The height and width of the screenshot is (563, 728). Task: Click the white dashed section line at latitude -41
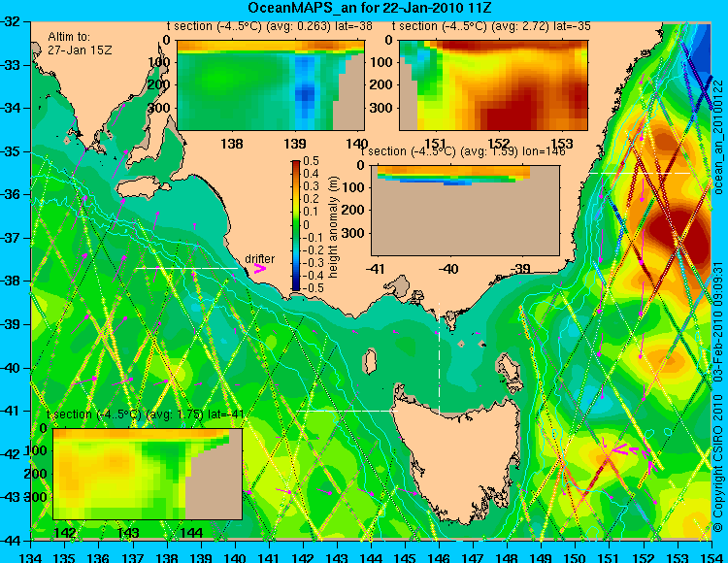tap(347, 411)
